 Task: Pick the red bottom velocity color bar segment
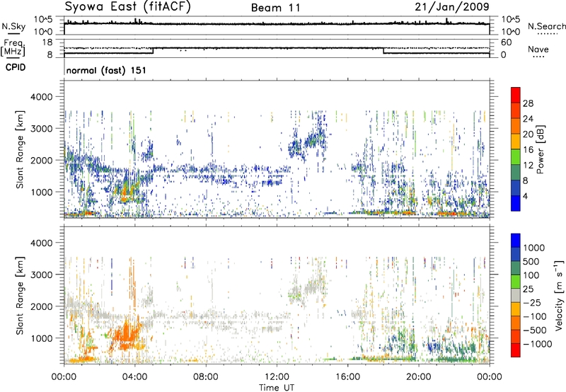coord(516,350)
